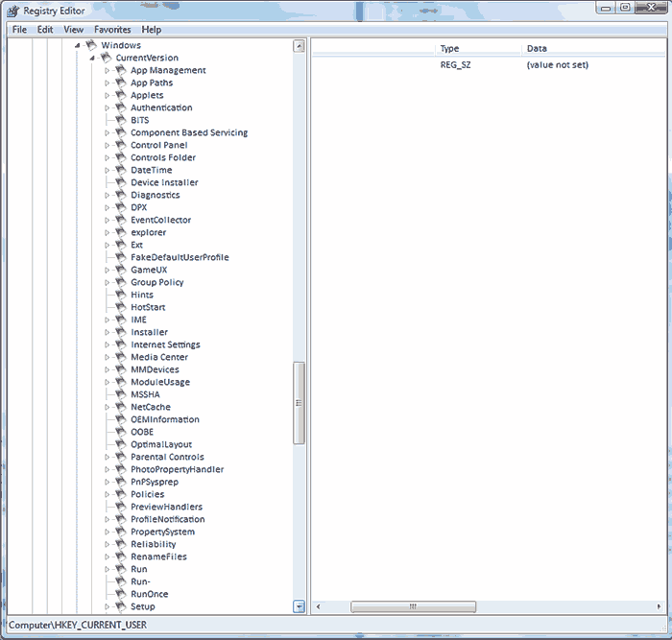672x640 pixels.
Task: Click the tree scroll down arrow
Action: (x=300, y=606)
